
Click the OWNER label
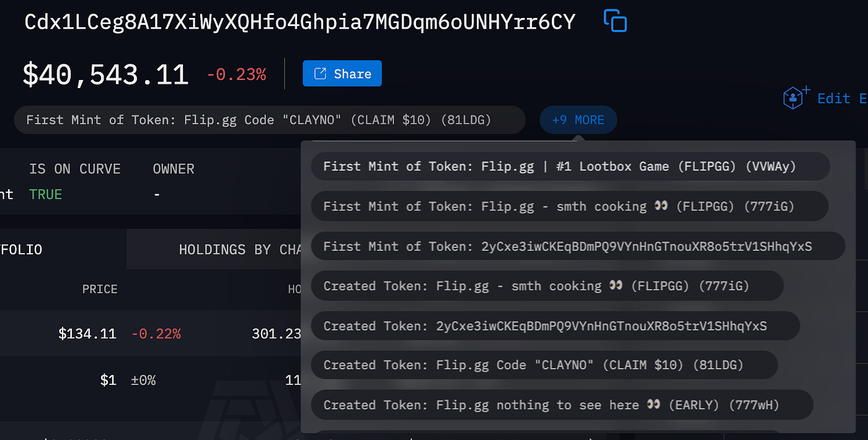(x=174, y=169)
